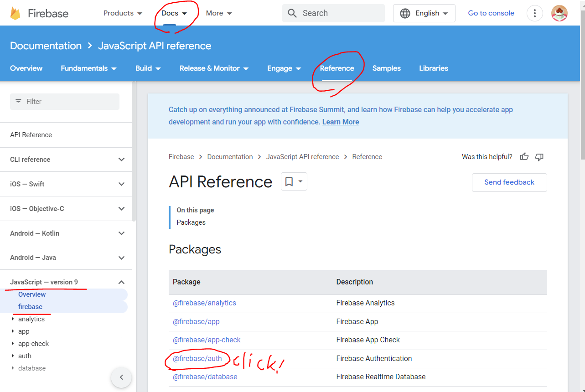Click the Learn More link
Screen dimensions: 585x392
click(341, 122)
